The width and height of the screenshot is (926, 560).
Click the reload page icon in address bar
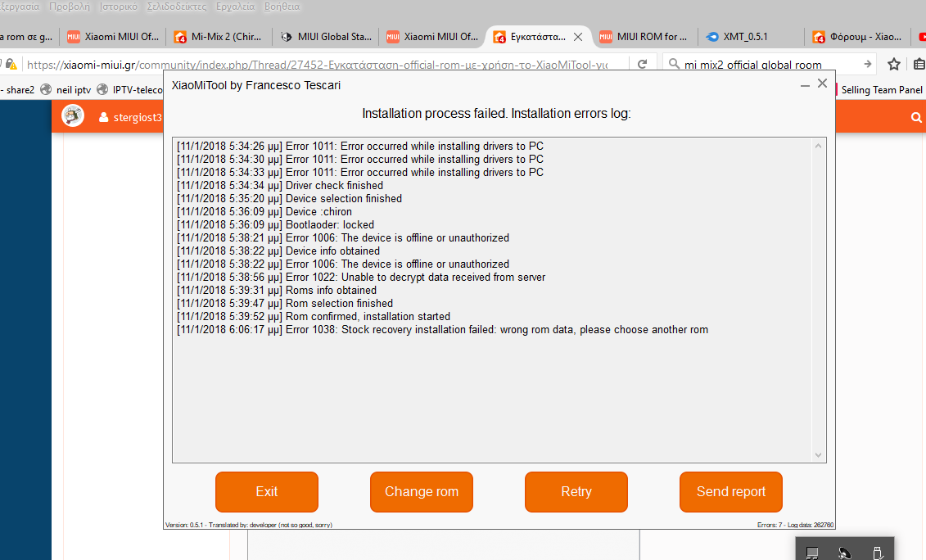(x=643, y=64)
